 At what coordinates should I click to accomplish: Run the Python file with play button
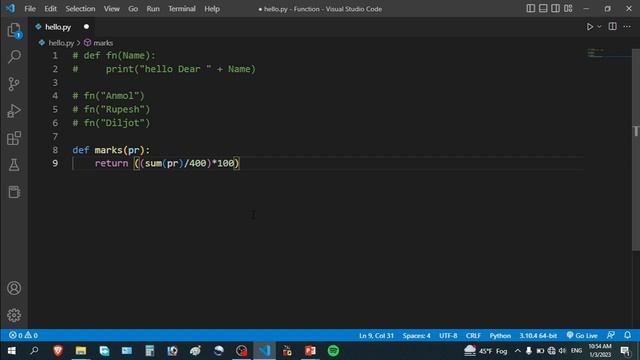pyautogui.click(x=590, y=27)
